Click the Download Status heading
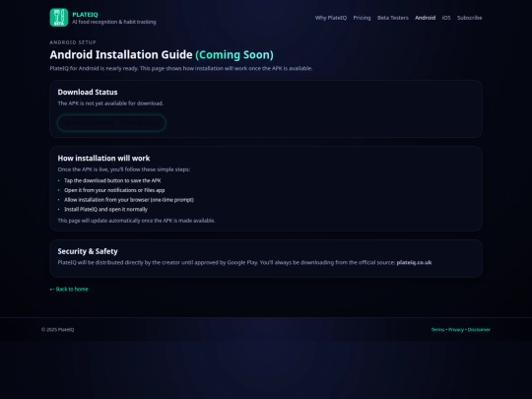 pos(88,93)
